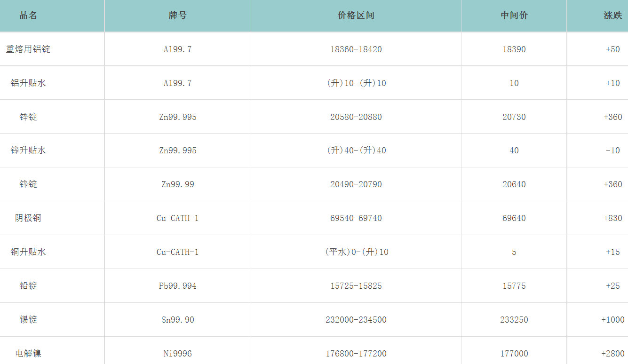The image size is (628, 364).
Task: Select the price range (平水)0-(升)10
Action: click(356, 252)
